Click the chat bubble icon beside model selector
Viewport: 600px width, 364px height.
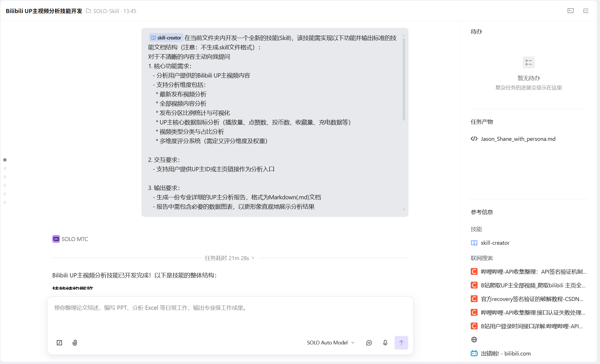click(x=369, y=343)
